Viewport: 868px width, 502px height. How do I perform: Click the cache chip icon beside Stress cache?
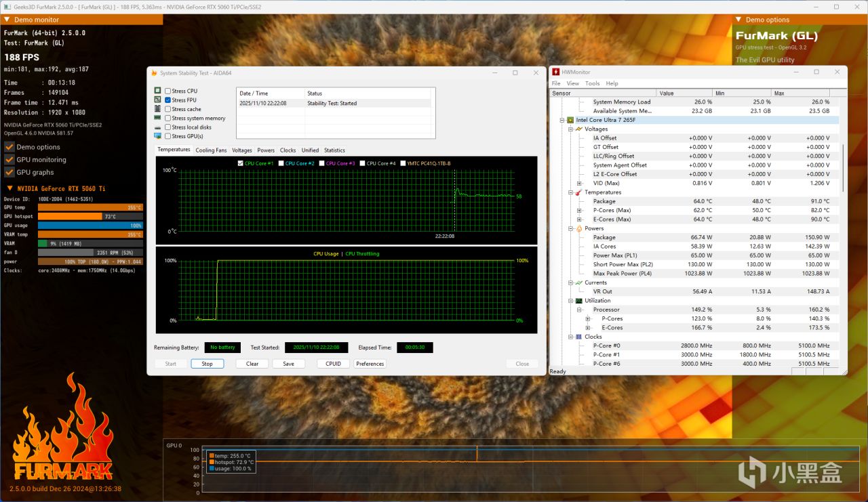click(x=158, y=109)
